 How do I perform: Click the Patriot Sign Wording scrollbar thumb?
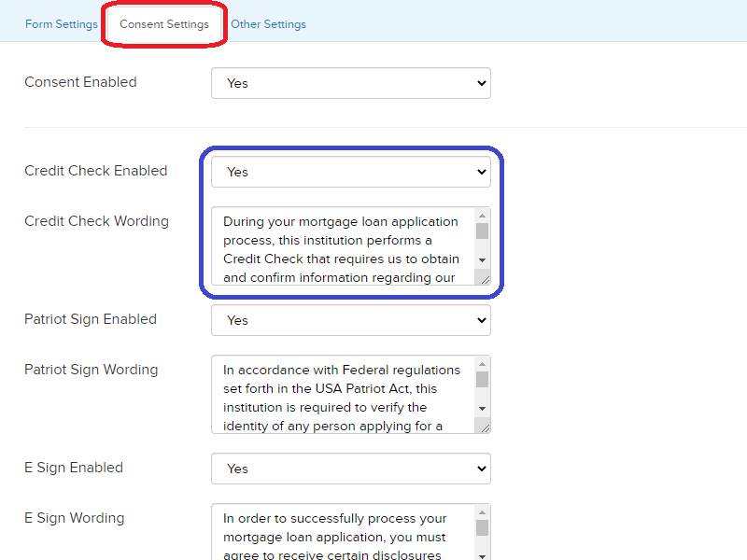coord(482,380)
